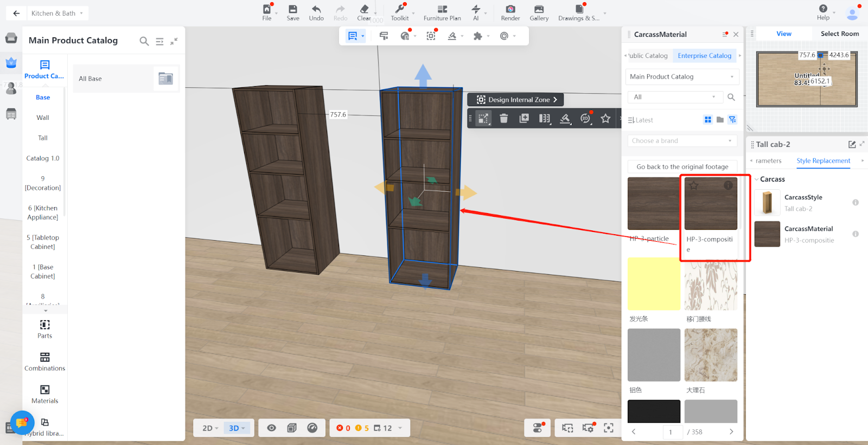Toggle visibility eye icon in bottom bar
The height and width of the screenshot is (445, 868).
(271, 428)
